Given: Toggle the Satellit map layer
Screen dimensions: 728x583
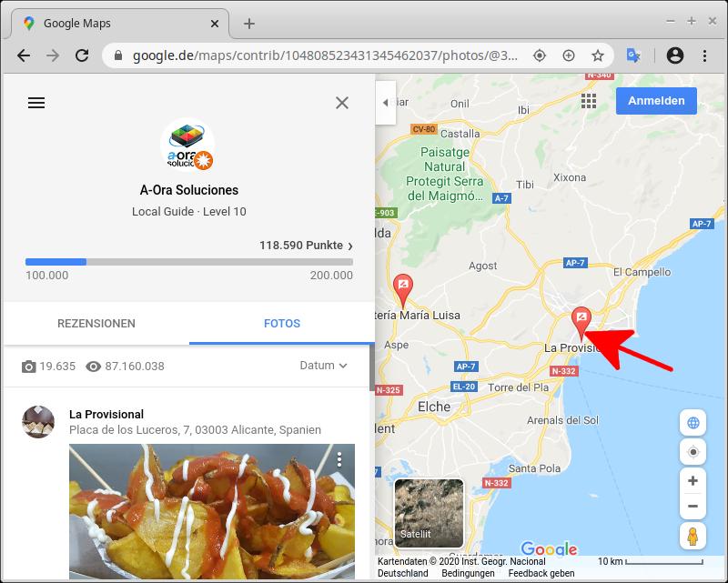Looking at the screenshot, I should tap(429, 512).
